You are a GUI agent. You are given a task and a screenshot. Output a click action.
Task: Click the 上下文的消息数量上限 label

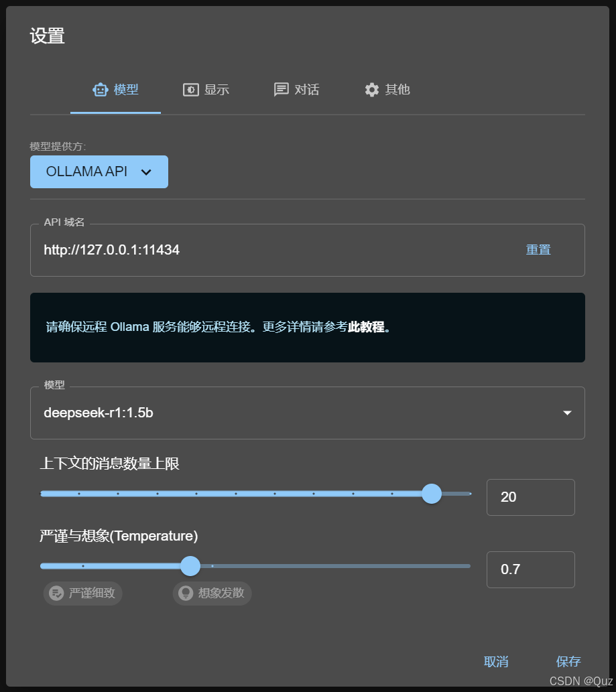pos(109,464)
